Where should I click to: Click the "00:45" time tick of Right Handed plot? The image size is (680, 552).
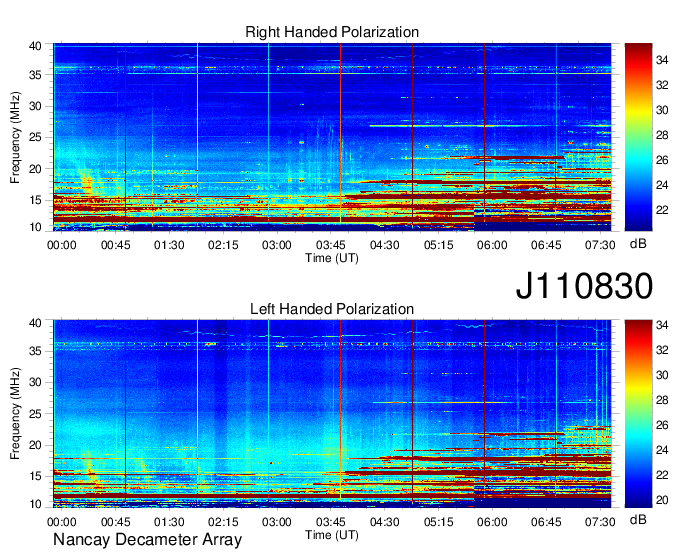[116, 245]
